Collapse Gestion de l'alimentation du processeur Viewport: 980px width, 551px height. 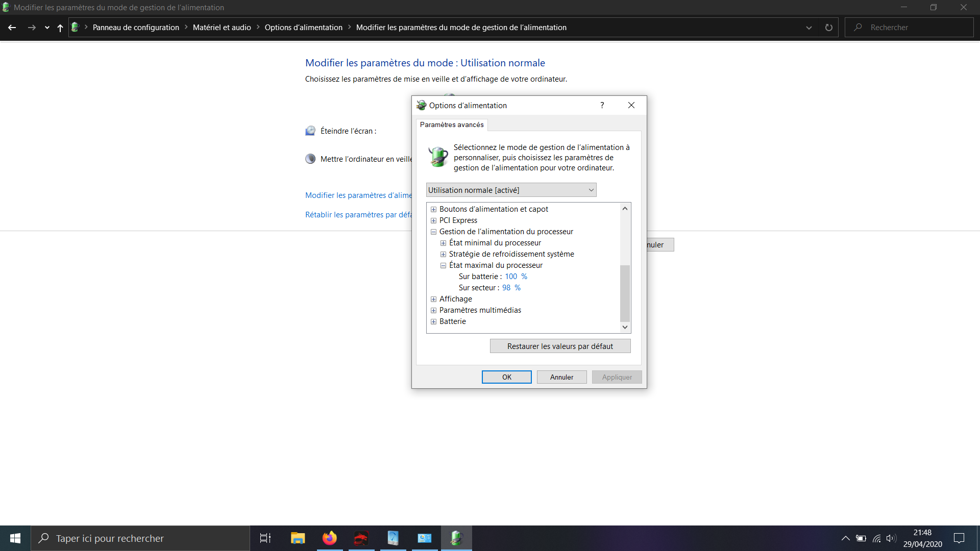tap(433, 232)
